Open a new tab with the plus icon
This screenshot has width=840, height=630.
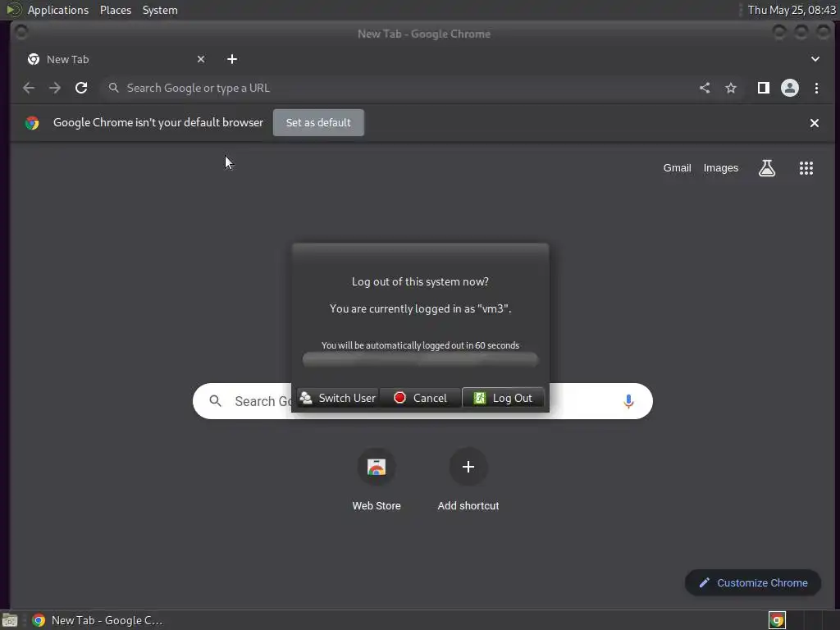tap(232, 59)
